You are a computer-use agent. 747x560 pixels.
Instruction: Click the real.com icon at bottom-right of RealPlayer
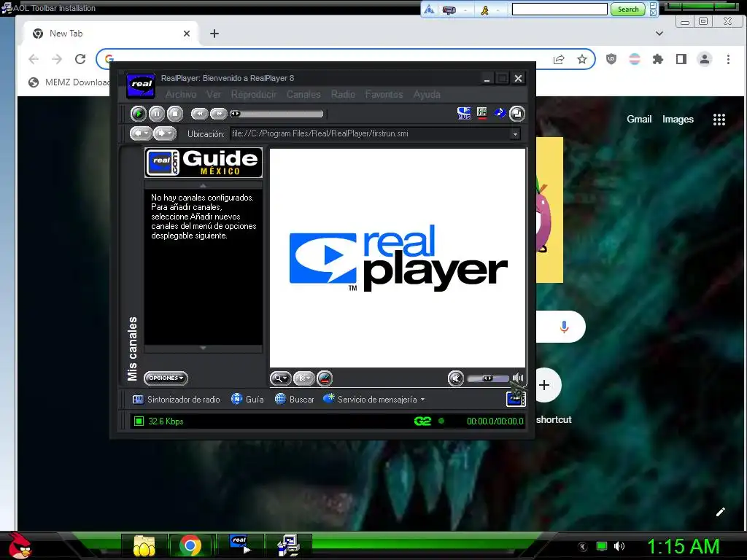(516, 399)
